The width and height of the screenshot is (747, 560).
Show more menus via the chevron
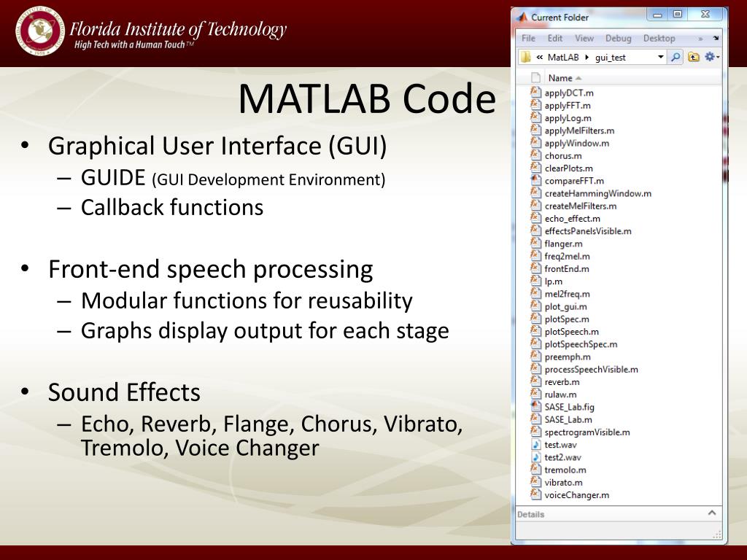pyautogui.click(x=700, y=39)
